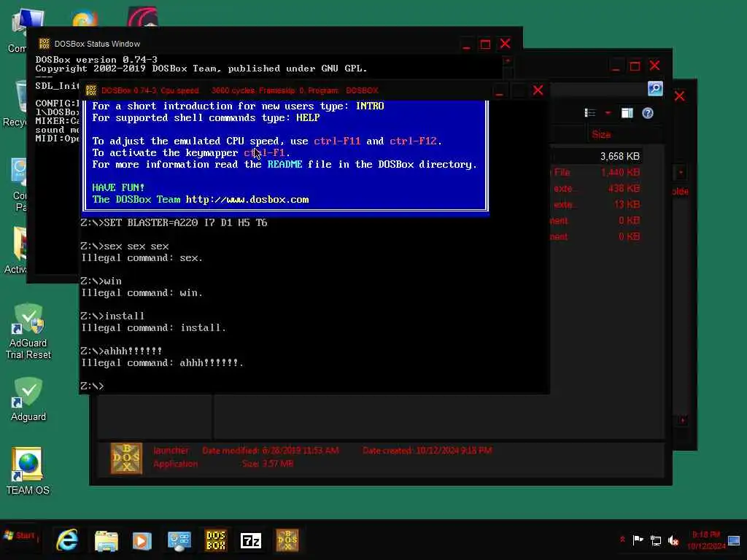Open Internet Explorer from the taskbar

tap(67, 540)
